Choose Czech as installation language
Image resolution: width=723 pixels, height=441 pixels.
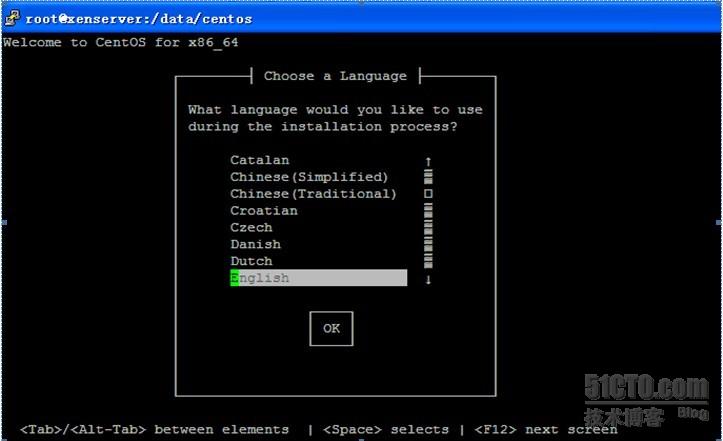click(251, 227)
